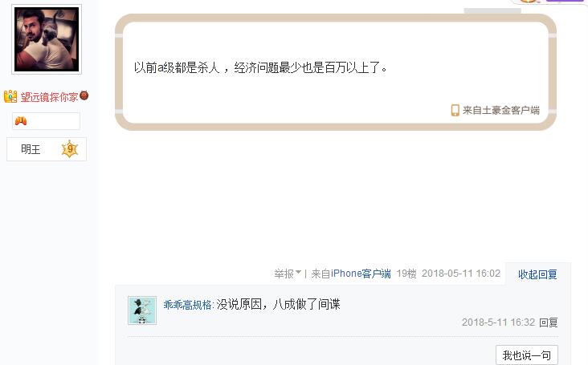This screenshot has height=365, width=588.
Task: Click the small red badge after the username
Action: (84, 95)
